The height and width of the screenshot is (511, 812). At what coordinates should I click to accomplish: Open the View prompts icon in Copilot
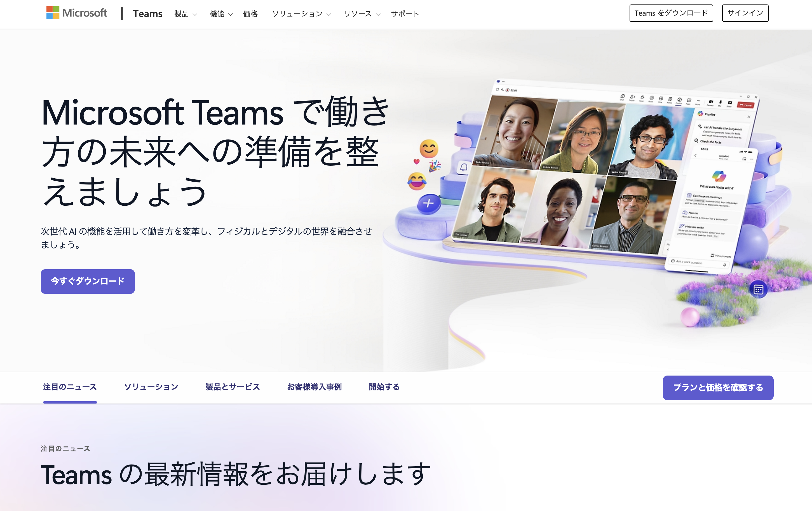[x=712, y=255]
